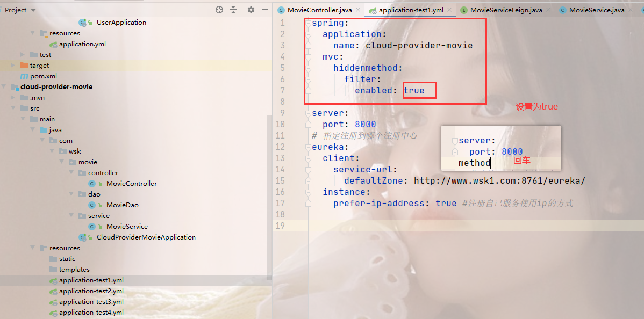Click the locate/select opened file target icon
The width and height of the screenshot is (644, 319).
219,10
